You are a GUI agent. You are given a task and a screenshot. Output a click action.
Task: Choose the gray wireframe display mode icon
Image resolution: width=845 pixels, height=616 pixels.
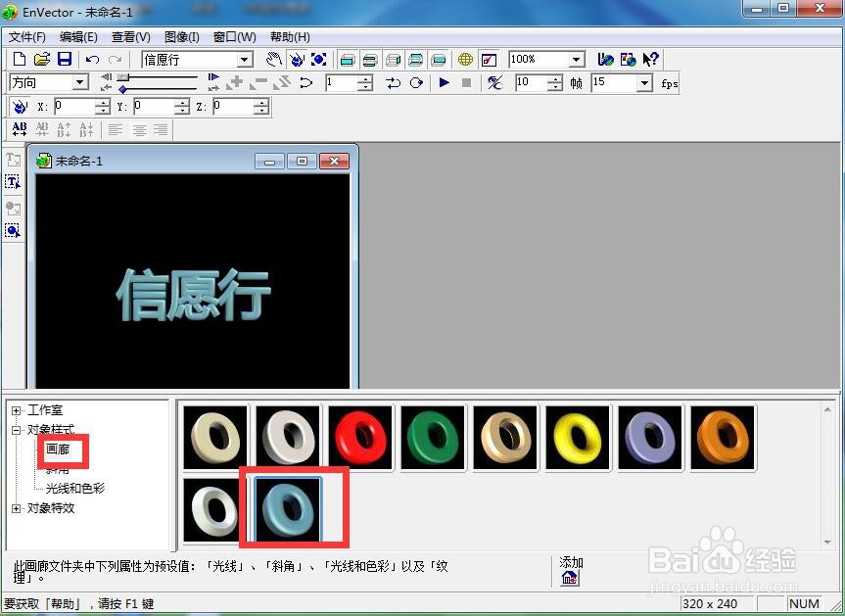coord(394,60)
